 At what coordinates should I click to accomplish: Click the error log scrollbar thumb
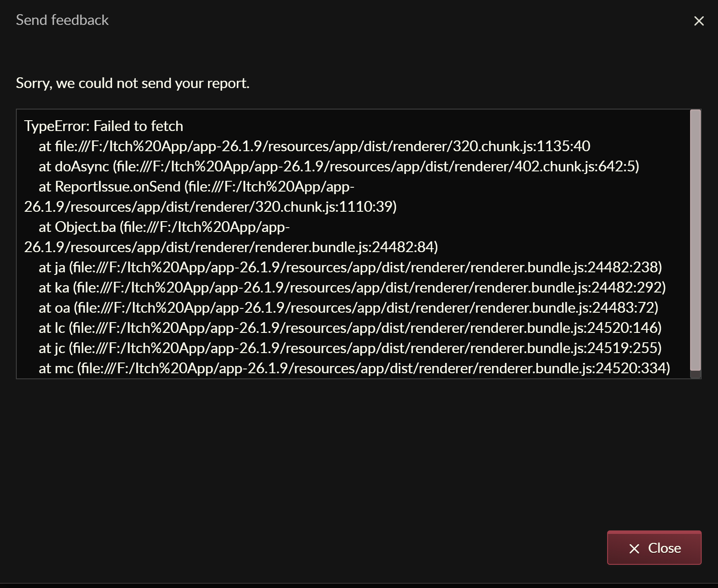[695, 240]
